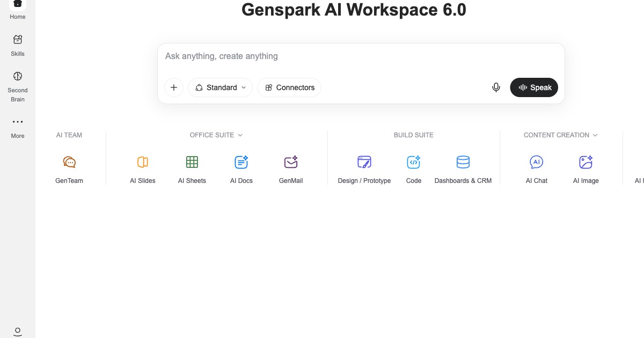Viewport: 644px width, 338px height.
Task: Click the user profile icon in sidebar
Action: click(18, 332)
